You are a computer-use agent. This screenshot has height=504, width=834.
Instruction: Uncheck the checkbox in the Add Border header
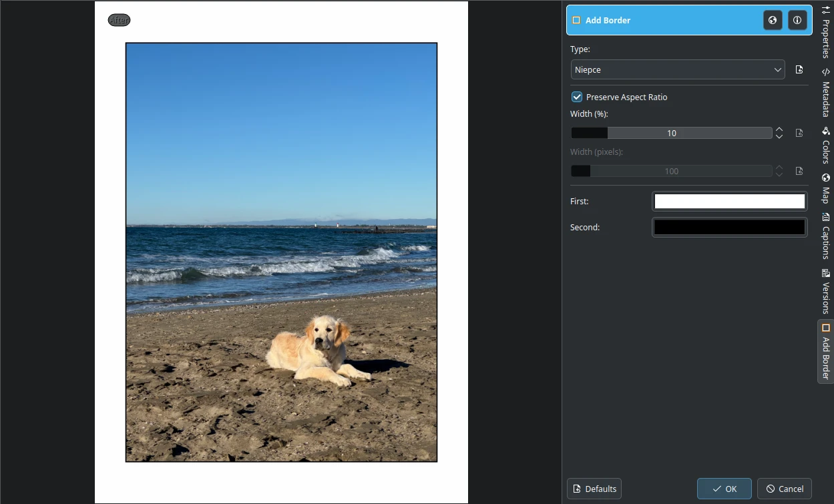576,20
